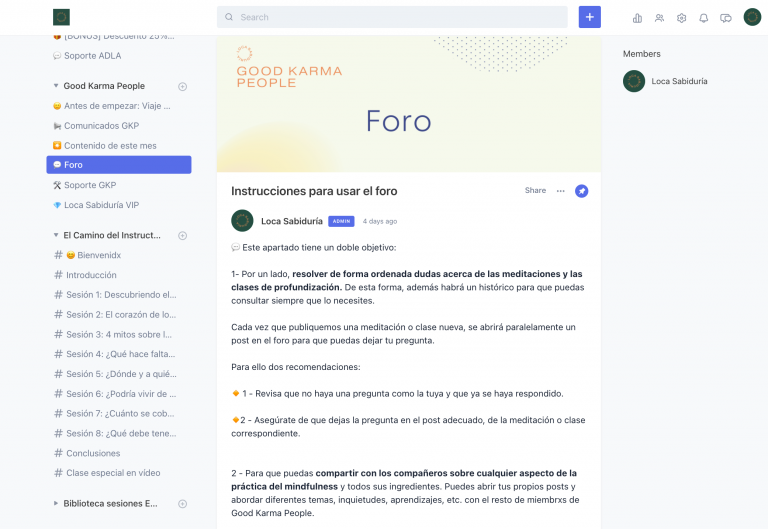Open Sesión 3: 4 mitos sobre channel
Screen dimensions: 768x529
point(113,335)
